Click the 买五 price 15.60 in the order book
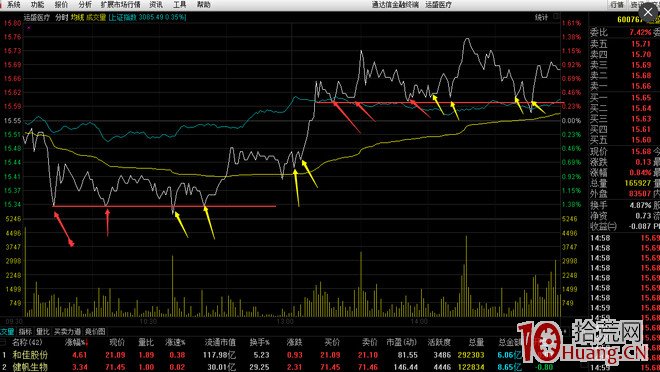Image resolution: width=660 pixels, height=372 pixels. 641,140
